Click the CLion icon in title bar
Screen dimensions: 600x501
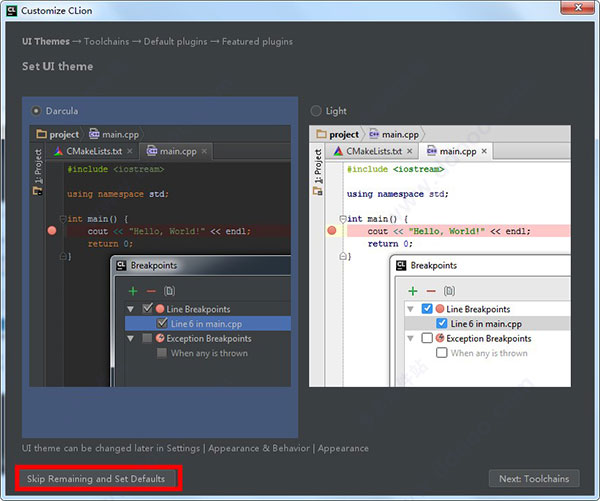(12, 10)
